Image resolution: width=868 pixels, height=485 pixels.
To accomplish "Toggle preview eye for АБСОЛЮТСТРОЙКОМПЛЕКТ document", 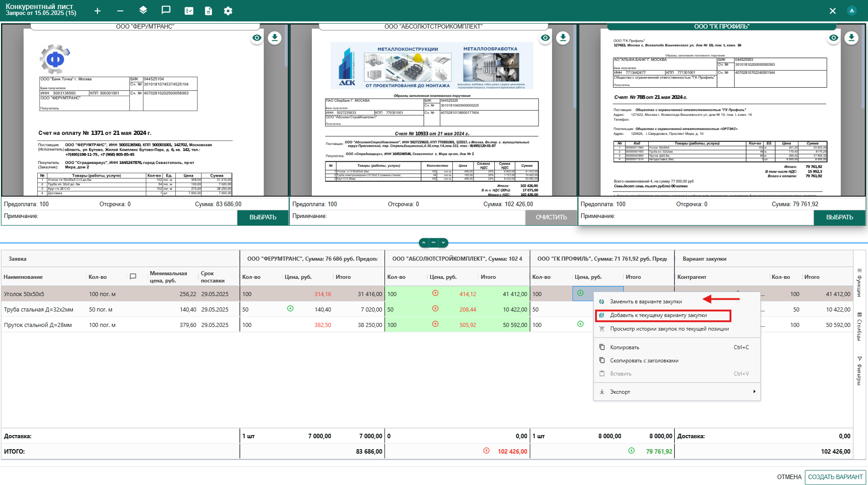I will click(545, 38).
